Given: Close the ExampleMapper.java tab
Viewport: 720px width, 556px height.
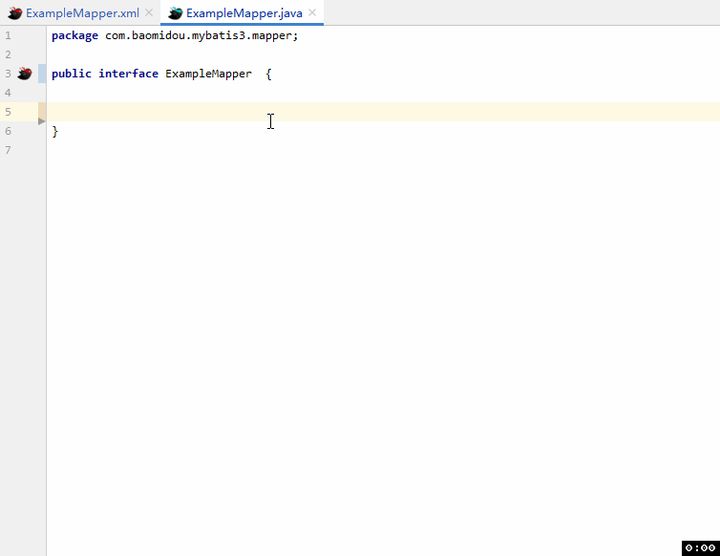Looking at the screenshot, I should coord(312,13).
